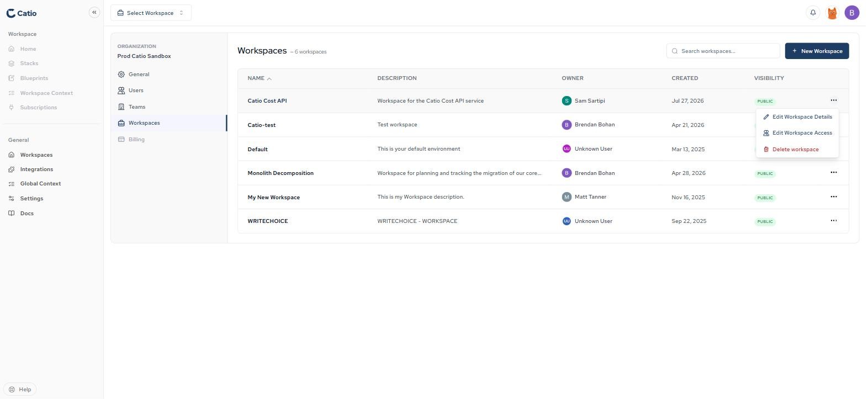Click the Public badge for Catio Cost API
Screen dimensions: 868x399
click(765, 102)
